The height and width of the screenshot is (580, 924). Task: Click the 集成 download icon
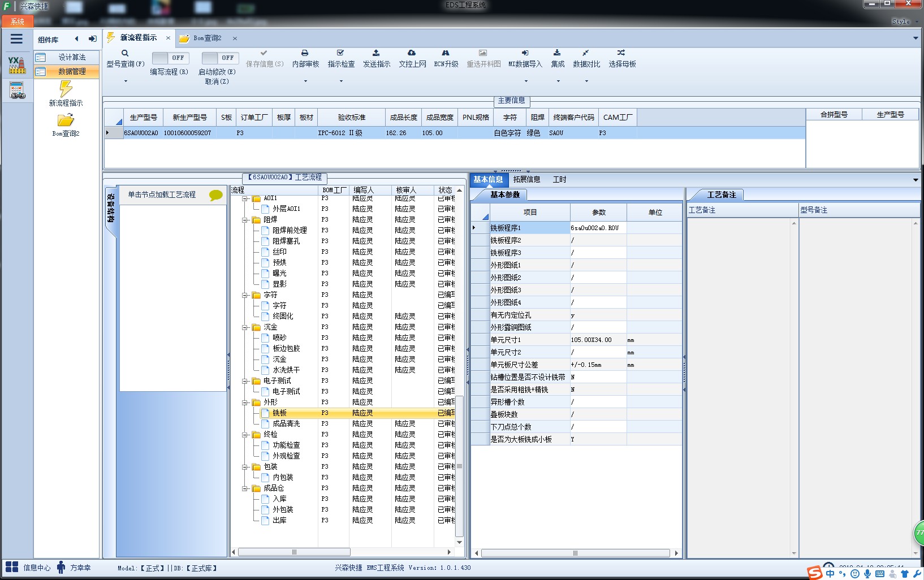pos(557,53)
